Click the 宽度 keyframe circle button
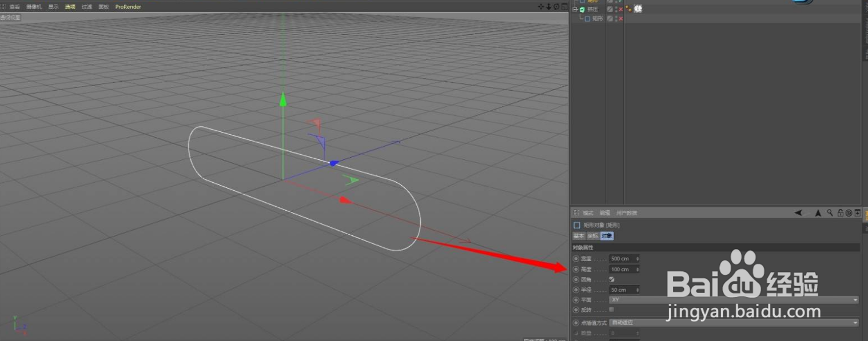 576,259
